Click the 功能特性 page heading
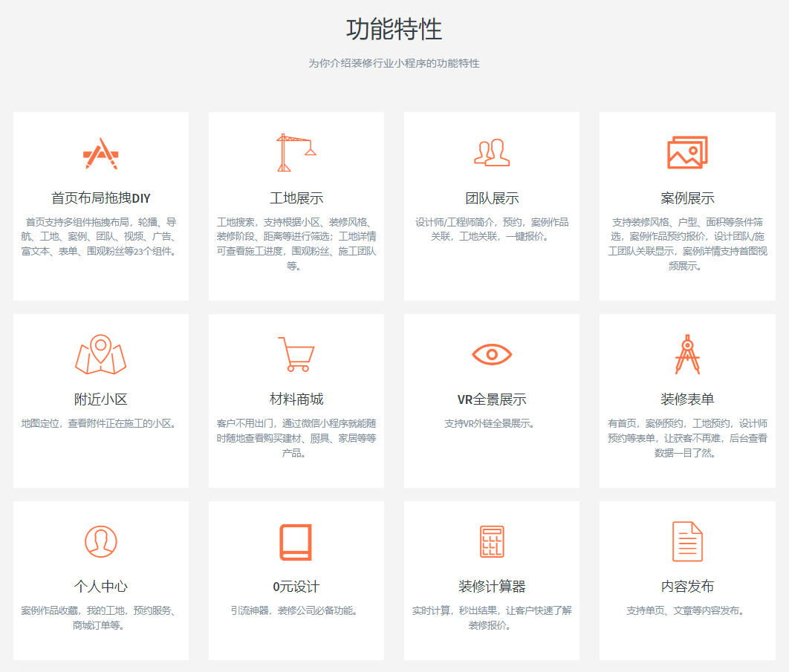The width and height of the screenshot is (789, 672). [x=394, y=30]
